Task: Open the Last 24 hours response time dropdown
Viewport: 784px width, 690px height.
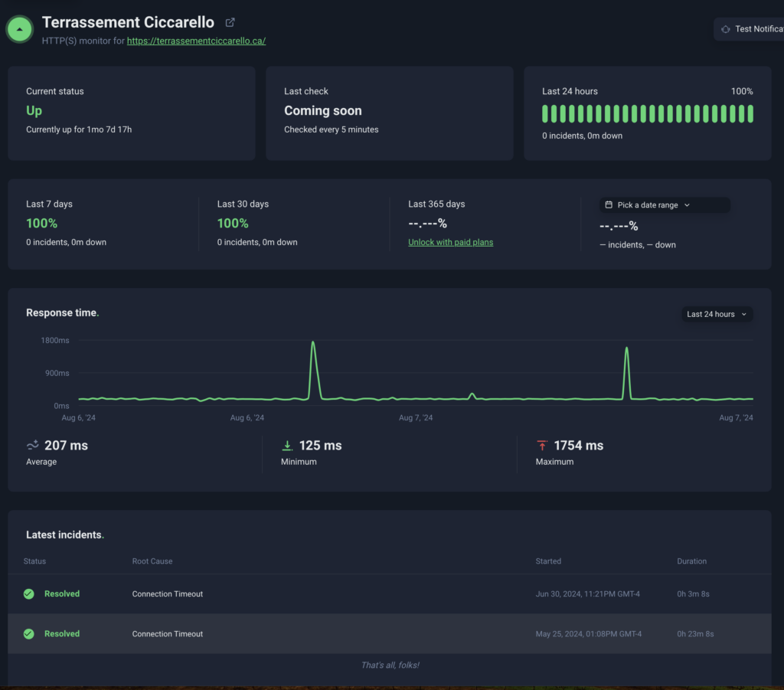Action: [x=717, y=314]
